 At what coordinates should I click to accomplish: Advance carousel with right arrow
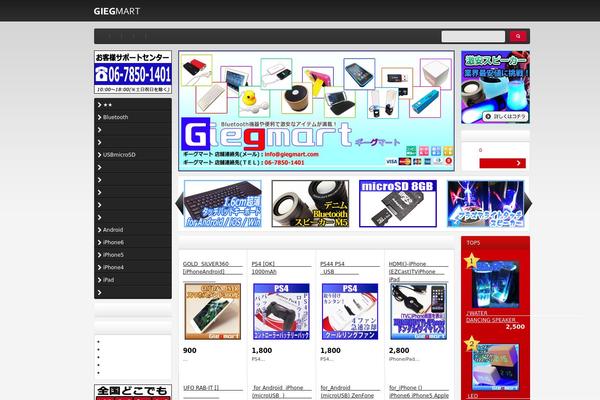click(x=528, y=204)
